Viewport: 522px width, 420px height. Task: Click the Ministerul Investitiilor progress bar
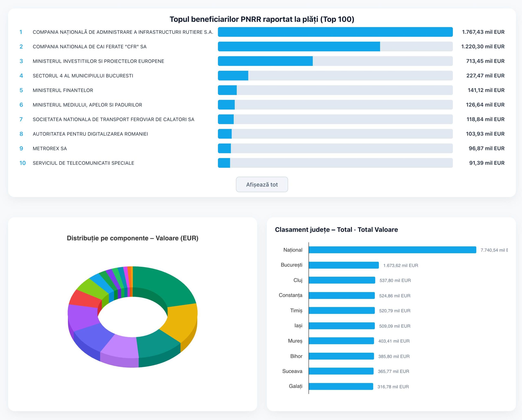point(335,61)
